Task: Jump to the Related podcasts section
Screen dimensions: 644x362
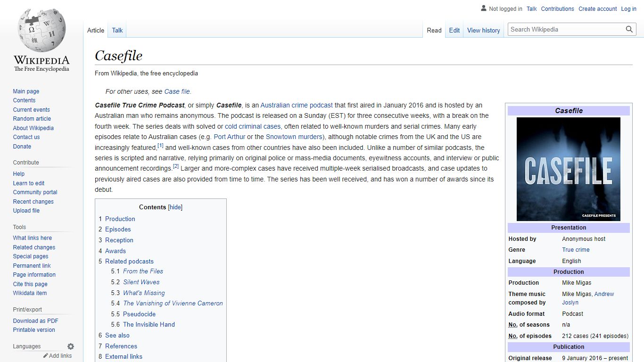Action: (x=129, y=261)
